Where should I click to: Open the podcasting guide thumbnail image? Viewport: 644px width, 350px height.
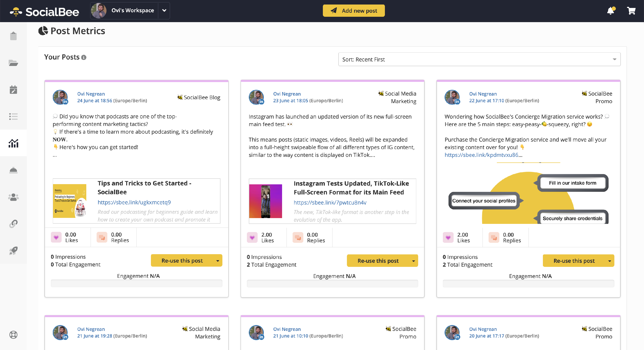70,201
